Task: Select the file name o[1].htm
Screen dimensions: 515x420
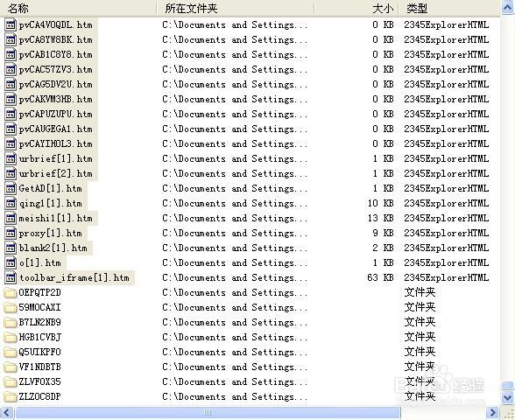Action: pos(39,262)
